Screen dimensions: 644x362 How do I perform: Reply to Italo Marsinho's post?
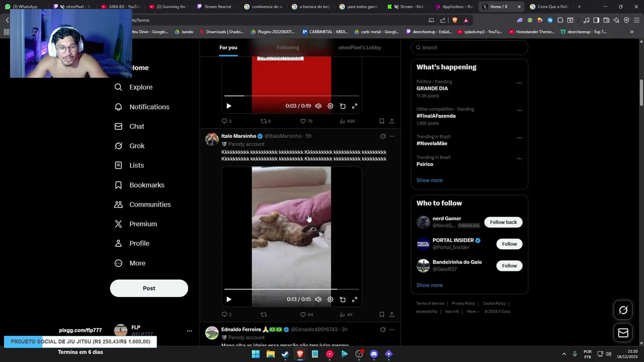point(226,315)
